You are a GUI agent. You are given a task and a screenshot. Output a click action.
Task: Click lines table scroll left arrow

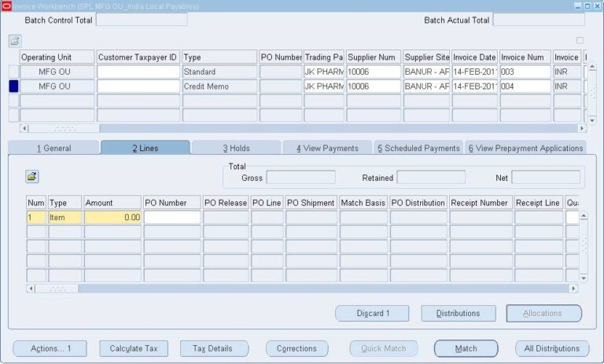[x=31, y=289]
